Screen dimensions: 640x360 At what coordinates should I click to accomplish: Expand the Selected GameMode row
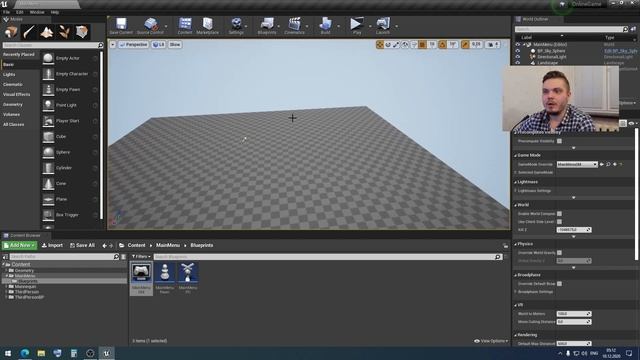tap(516, 173)
